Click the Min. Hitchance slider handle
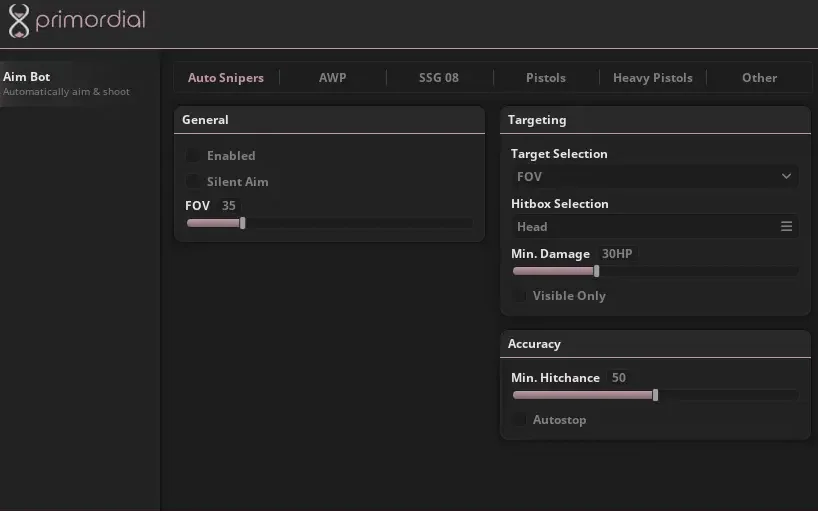This screenshot has height=511, width=818. click(655, 395)
